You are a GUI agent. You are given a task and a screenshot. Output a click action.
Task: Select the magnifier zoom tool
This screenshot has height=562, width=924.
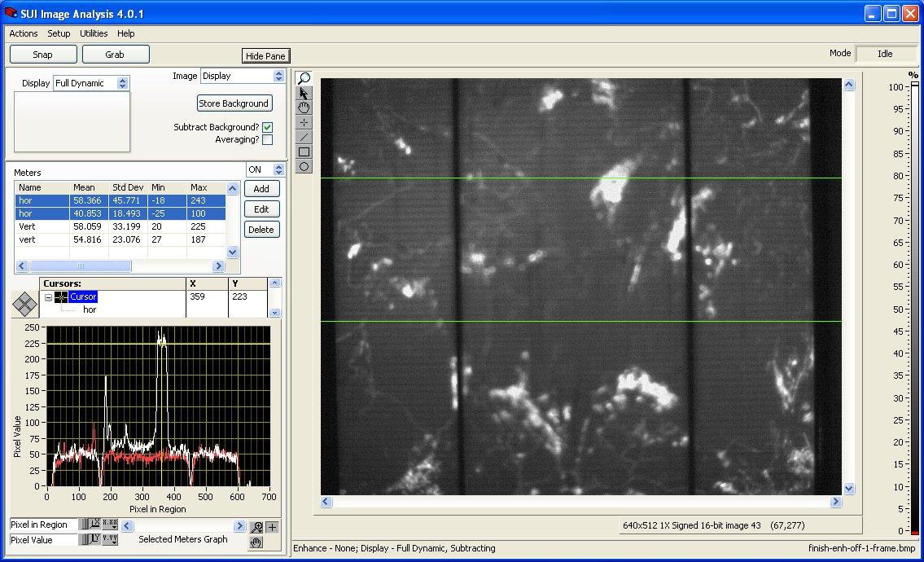coord(304,78)
